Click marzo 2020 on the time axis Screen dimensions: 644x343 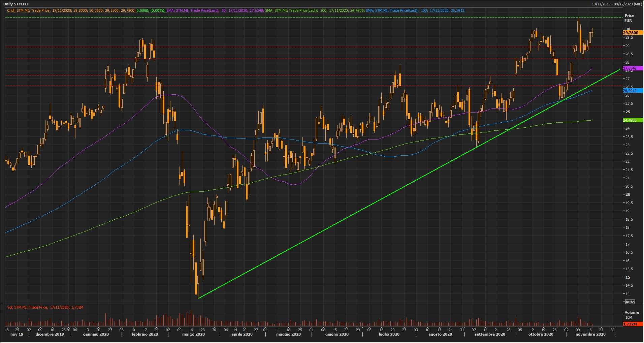click(x=193, y=335)
